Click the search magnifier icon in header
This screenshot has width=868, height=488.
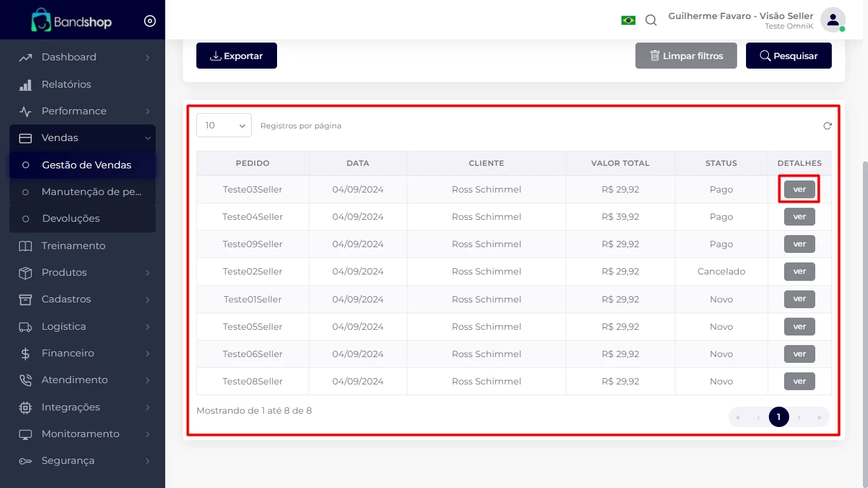tap(651, 20)
